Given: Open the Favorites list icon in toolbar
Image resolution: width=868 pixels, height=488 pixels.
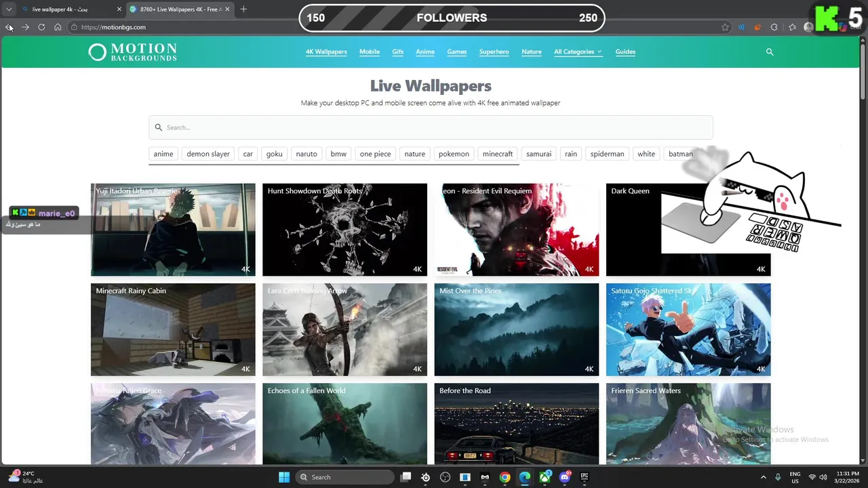Looking at the screenshot, I should [792, 27].
